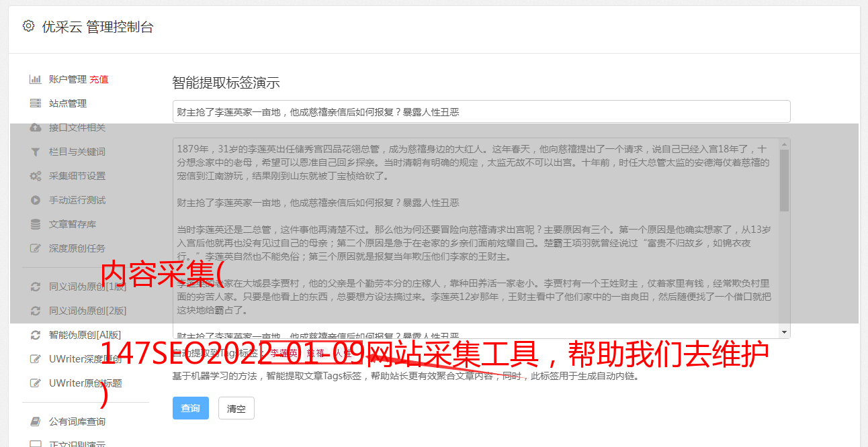Click the 充值 recharge link
868x447 pixels.
(x=99, y=79)
